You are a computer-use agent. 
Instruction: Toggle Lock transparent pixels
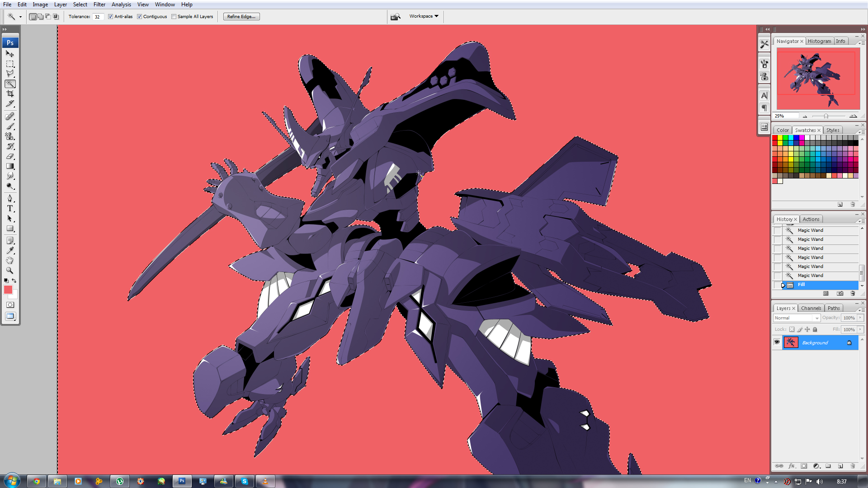(792, 329)
